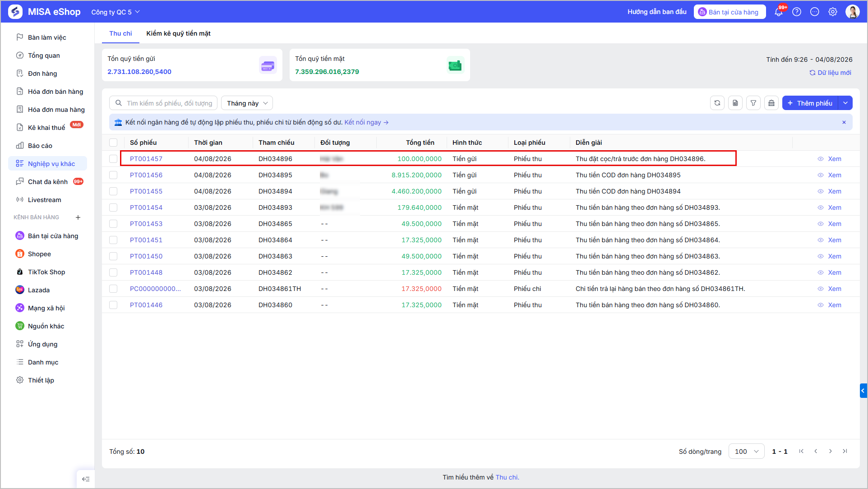The image size is (868, 489).
Task: Open the help question mark icon
Action: (x=797, y=12)
